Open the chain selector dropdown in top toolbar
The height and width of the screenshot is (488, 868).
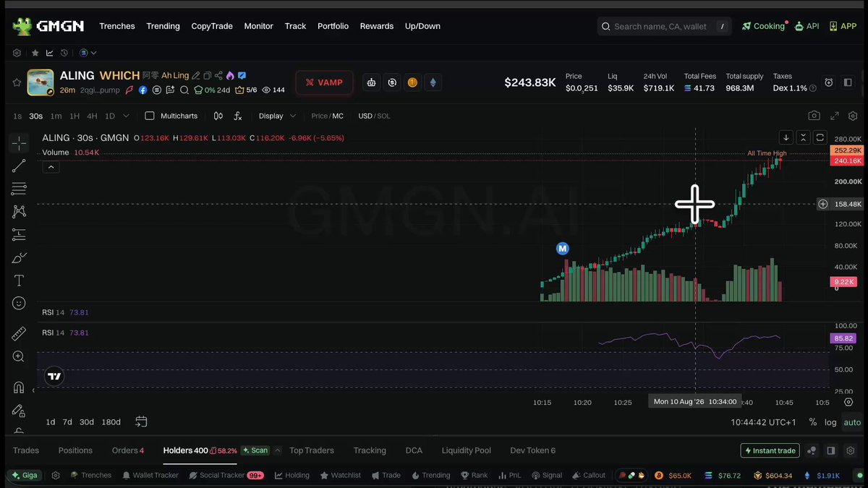tap(88, 53)
